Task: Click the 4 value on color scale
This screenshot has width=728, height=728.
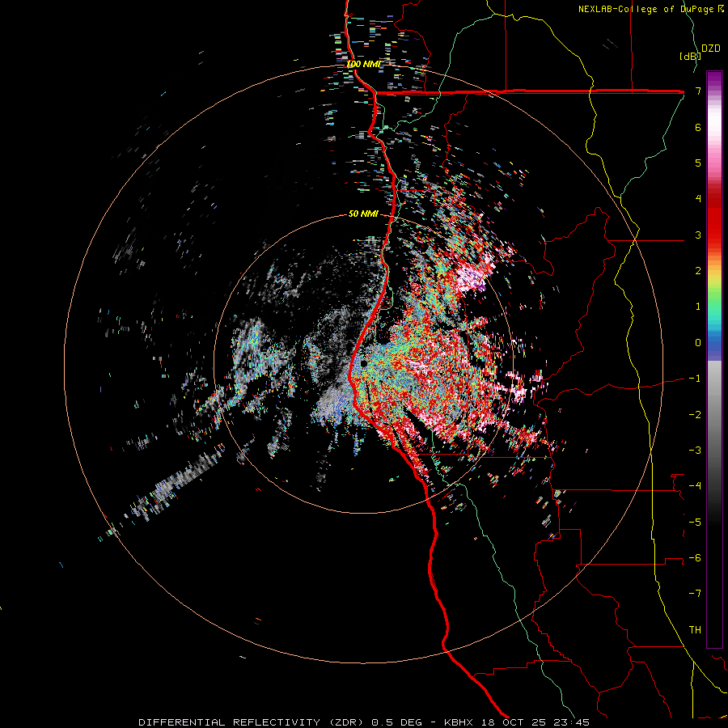Action: tap(698, 199)
